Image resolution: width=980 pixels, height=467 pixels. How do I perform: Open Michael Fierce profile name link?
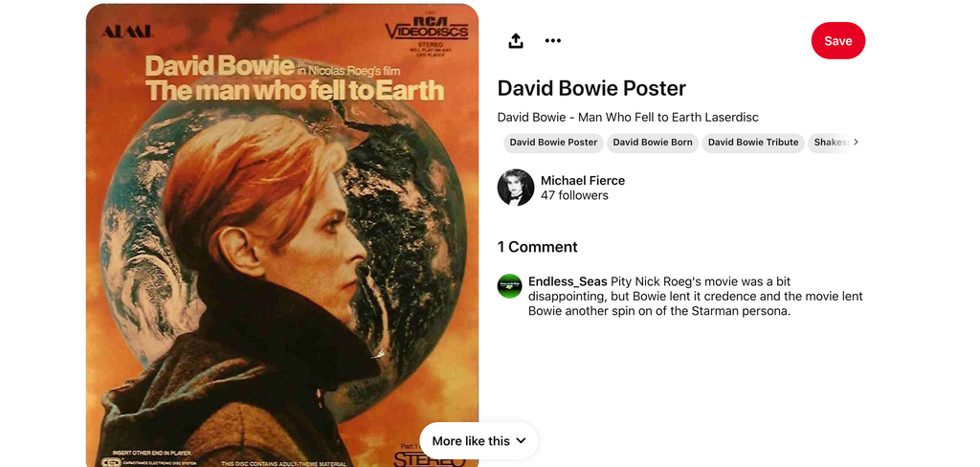pyautogui.click(x=583, y=181)
